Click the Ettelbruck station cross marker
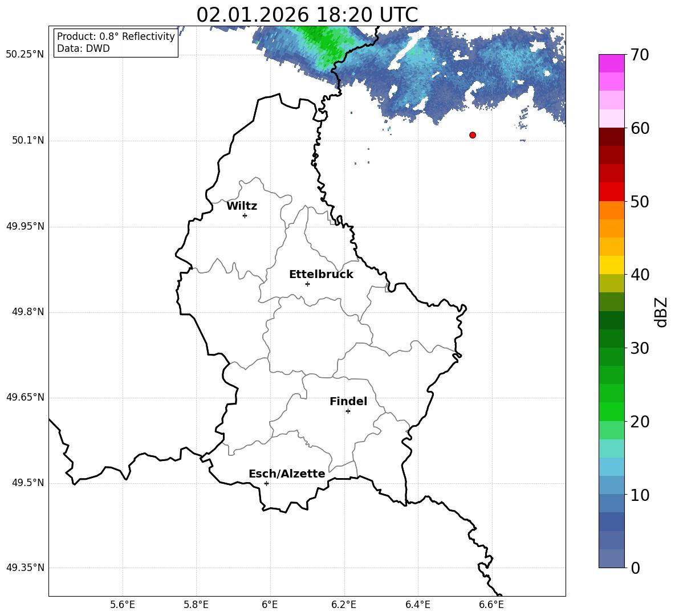 point(307,284)
